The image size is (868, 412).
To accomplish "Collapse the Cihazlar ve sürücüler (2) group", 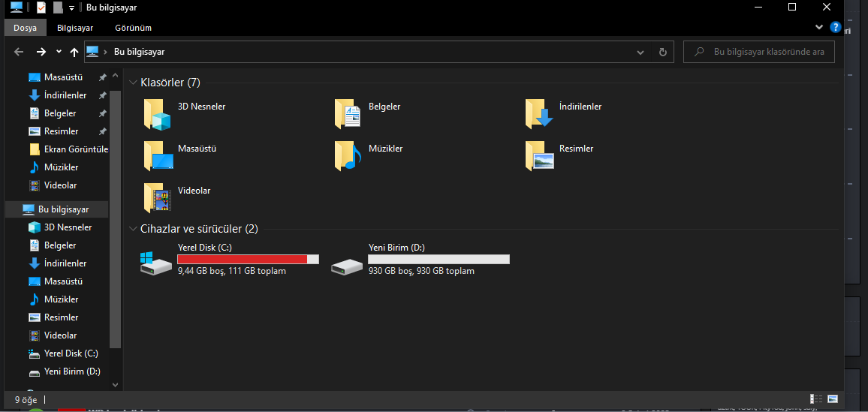I will pos(133,229).
